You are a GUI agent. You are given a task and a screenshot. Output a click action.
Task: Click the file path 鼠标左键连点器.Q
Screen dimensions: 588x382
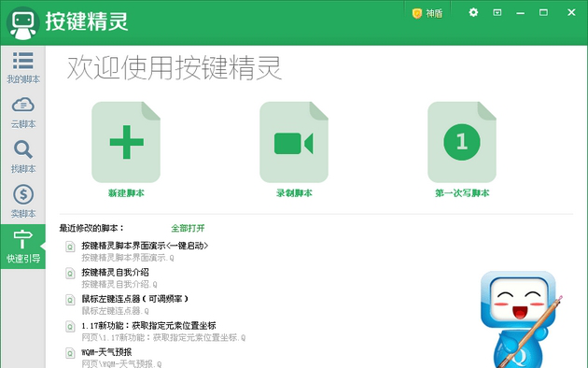click(x=115, y=311)
